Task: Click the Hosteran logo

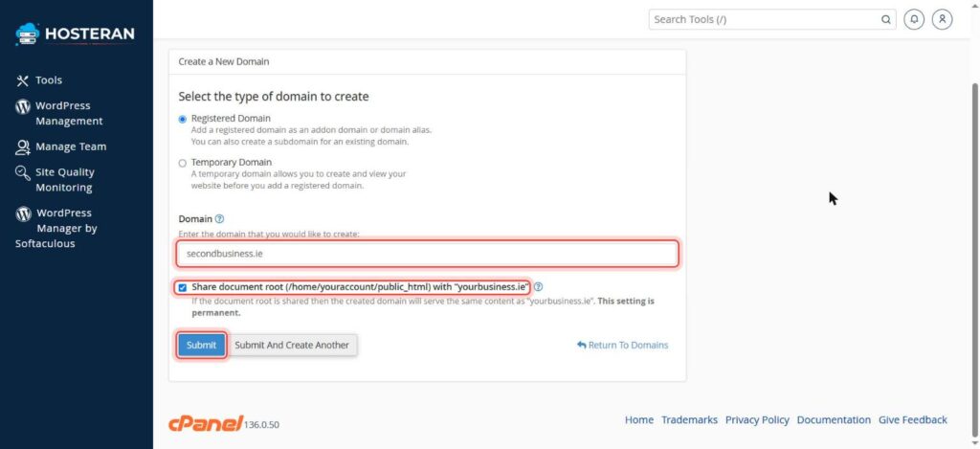Action: 75,34
